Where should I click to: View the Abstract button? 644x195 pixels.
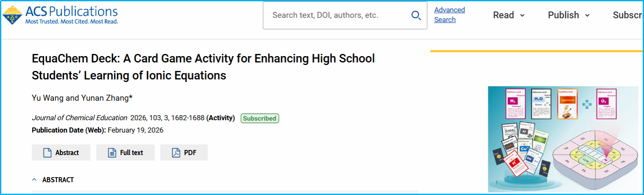point(61,153)
